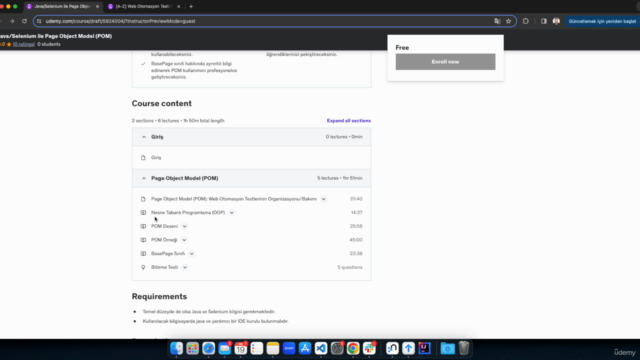Viewport: 640px width, 360px height.
Task: Reload the Udemy page
Action: coord(24,21)
